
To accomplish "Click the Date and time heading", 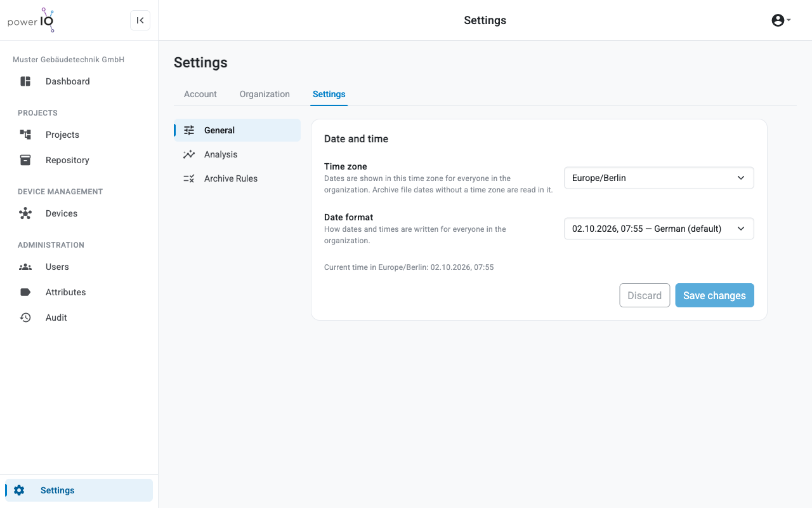I will pyautogui.click(x=356, y=138).
